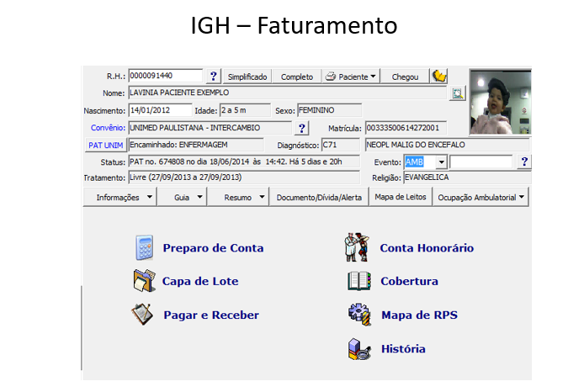Screen dimensions: 584x392
Task: Click the Diagnóstico C71 code field
Action: 341,145
